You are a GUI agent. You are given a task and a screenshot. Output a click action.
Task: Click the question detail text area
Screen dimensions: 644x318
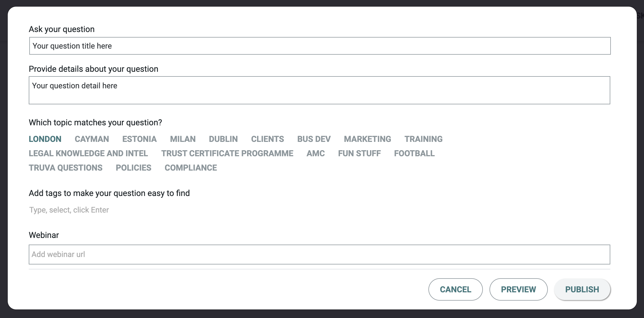tap(319, 90)
